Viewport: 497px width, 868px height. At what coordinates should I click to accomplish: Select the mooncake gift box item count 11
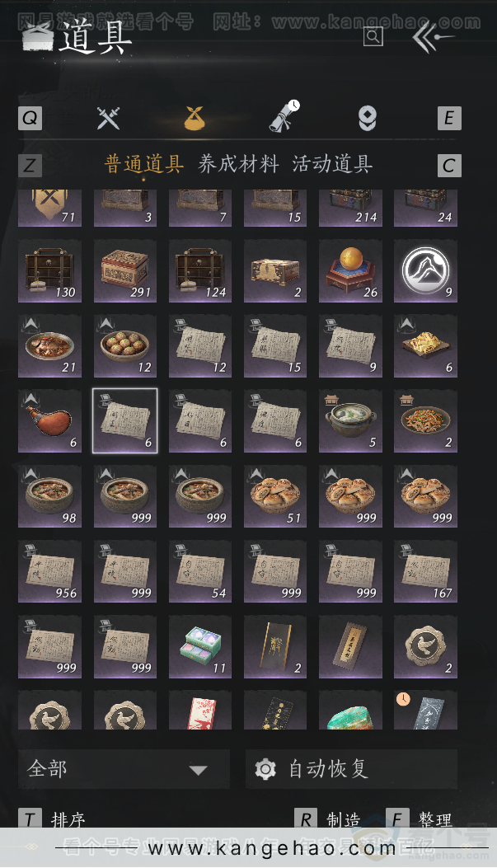pos(200,646)
